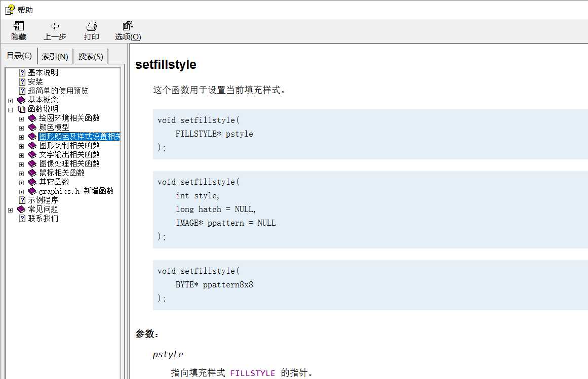588x379 pixels.
Task: Select the 图像处理相关函数 tree item
Action: [69, 164]
